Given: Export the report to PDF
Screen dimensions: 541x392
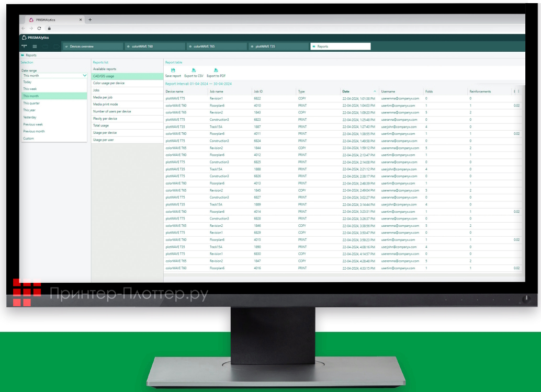Looking at the screenshot, I should [216, 70].
